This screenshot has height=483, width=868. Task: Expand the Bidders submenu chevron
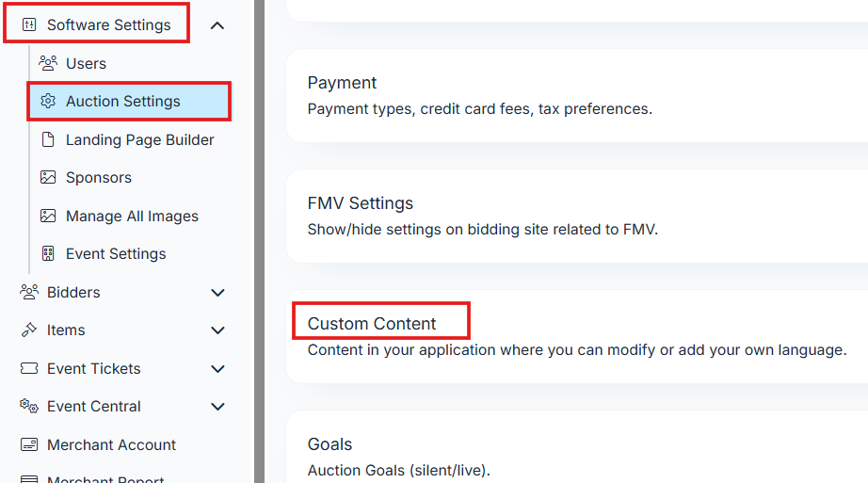coord(217,293)
